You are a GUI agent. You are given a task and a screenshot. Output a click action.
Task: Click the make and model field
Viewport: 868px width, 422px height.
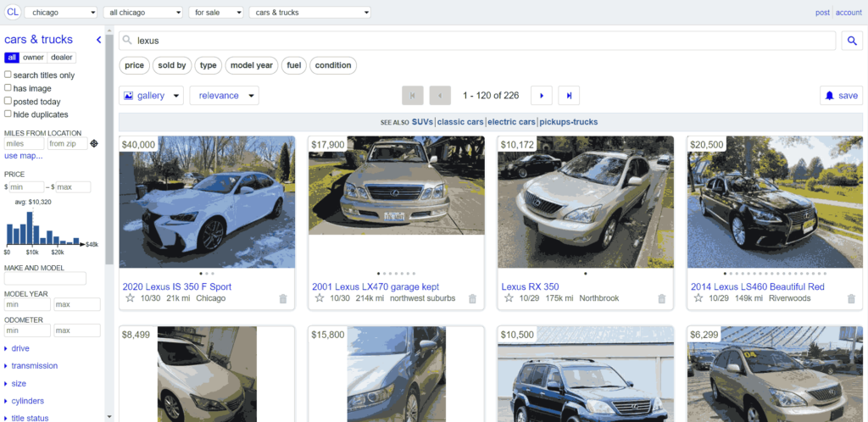coord(46,278)
